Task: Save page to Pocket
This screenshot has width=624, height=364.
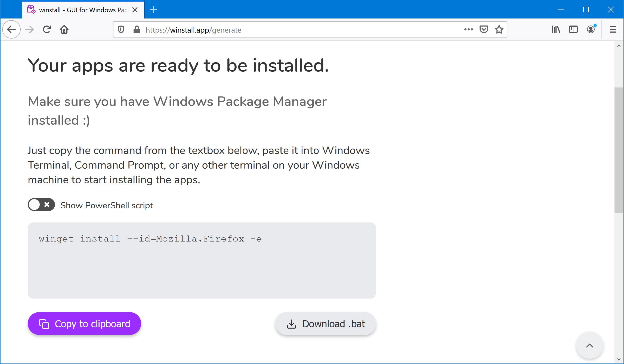Action: [x=484, y=29]
